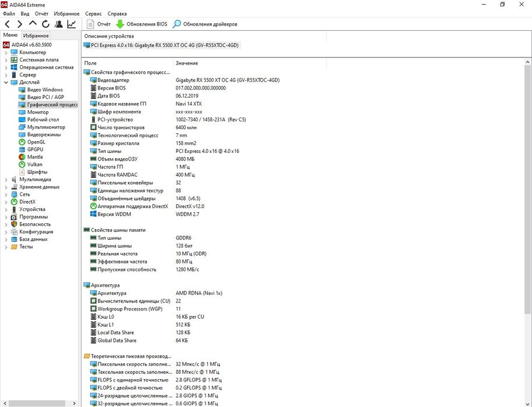Click the Аппаратная поддержка DirectX icon
532x407 pixels.
(93, 206)
